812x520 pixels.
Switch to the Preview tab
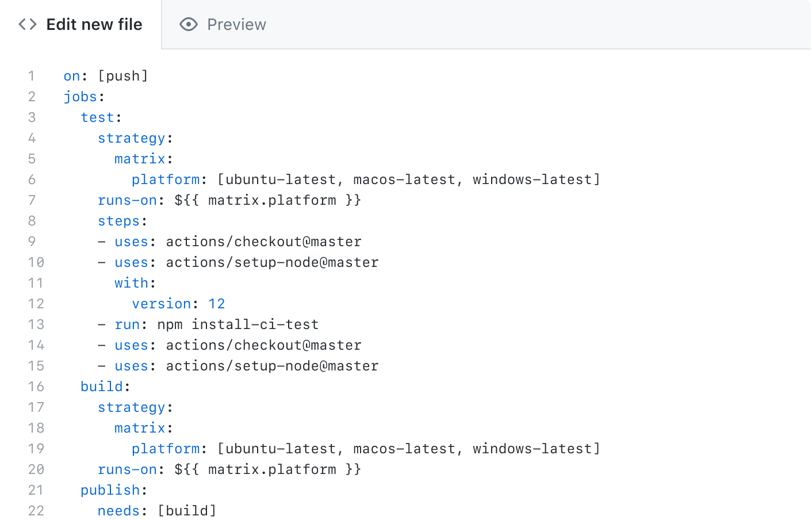(x=236, y=24)
